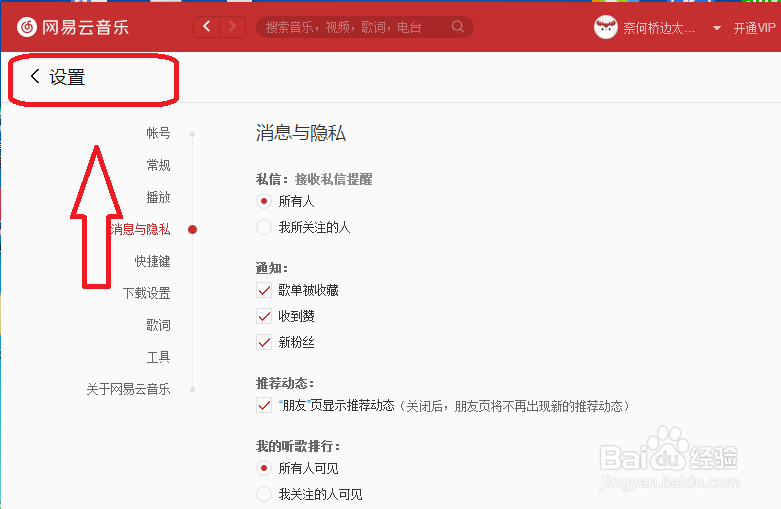Jump to 工具 settings section
Image resolution: width=781 pixels, height=509 pixels.
click(x=158, y=357)
